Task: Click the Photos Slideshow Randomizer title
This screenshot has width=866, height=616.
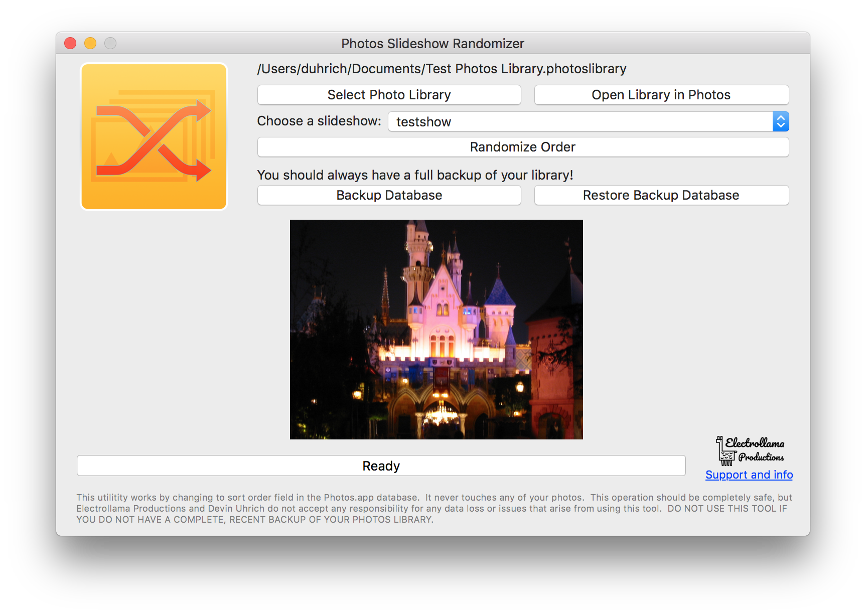Action: [432, 44]
